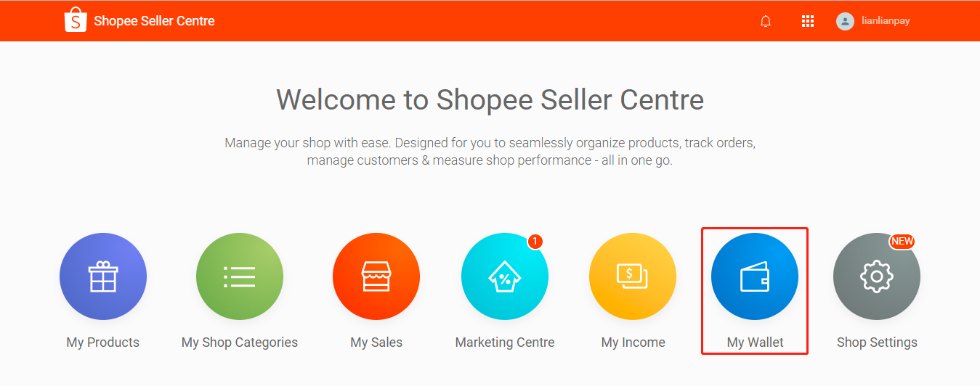
Task: Click the Marketing Centre notification badge
Action: [x=535, y=241]
